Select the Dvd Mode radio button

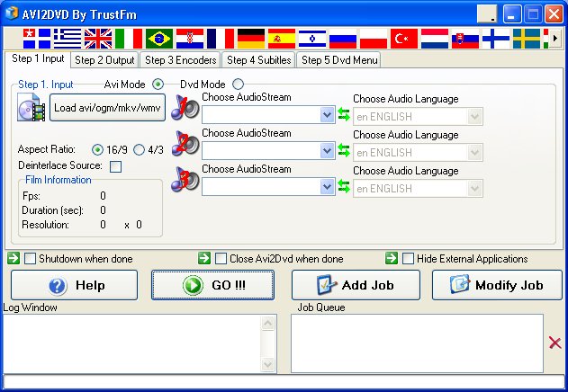[x=238, y=85]
